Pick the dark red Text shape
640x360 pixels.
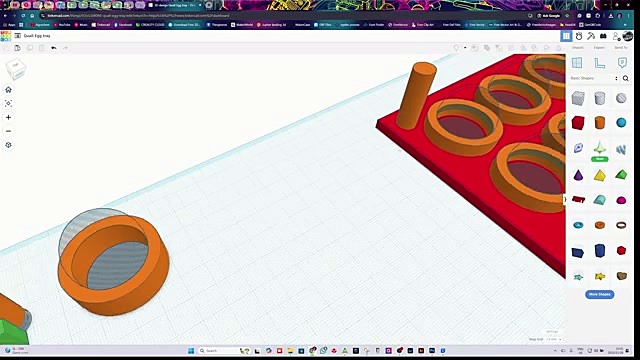pos(578,200)
